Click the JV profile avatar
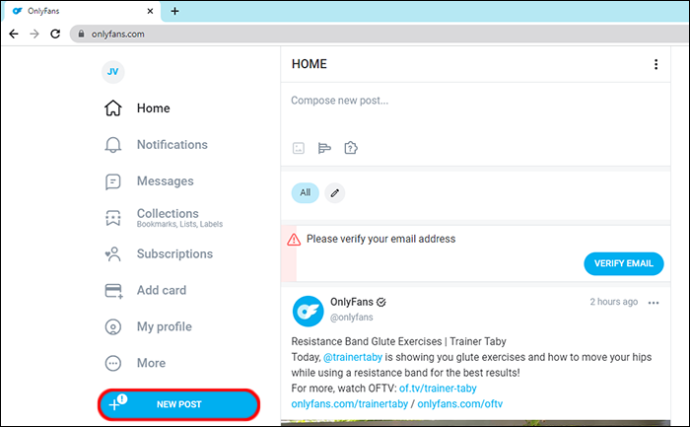 pyautogui.click(x=113, y=72)
